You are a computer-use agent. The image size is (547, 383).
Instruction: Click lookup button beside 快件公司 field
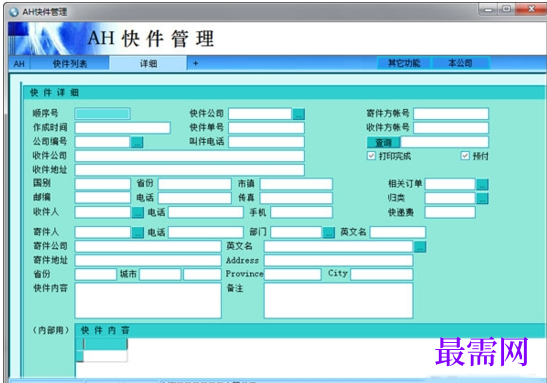(x=299, y=114)
